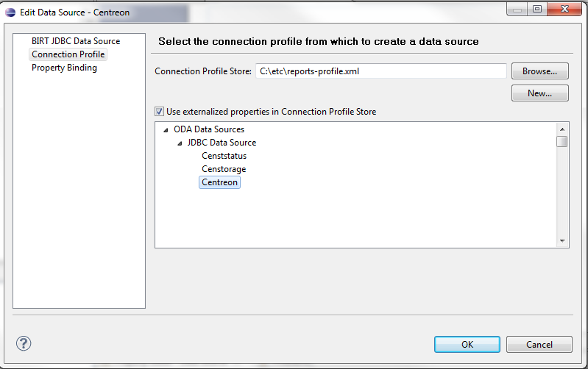Open the Property Binding page
Screen dimensions: 588x369
pos(64,68)
